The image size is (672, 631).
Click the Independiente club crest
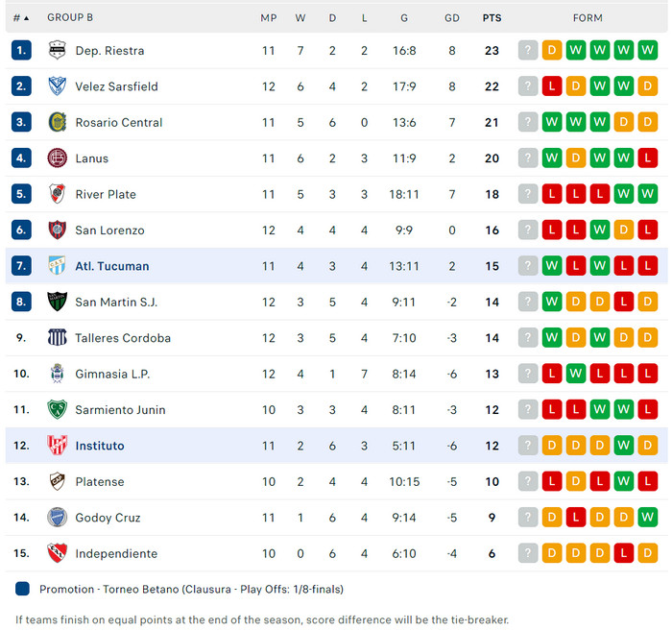pos(58,553)
